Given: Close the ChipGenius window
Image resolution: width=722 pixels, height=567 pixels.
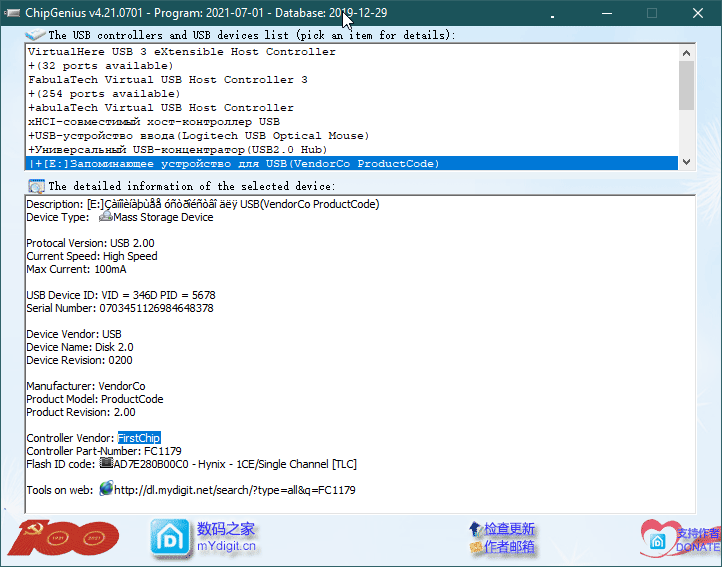Looking at the screenshot, I should click(698, 13).
